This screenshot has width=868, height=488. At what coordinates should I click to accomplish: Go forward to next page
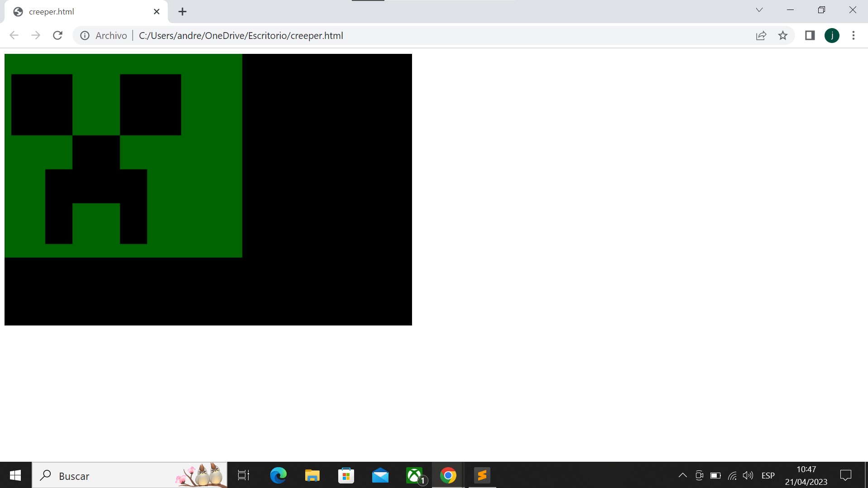(36, 35)
